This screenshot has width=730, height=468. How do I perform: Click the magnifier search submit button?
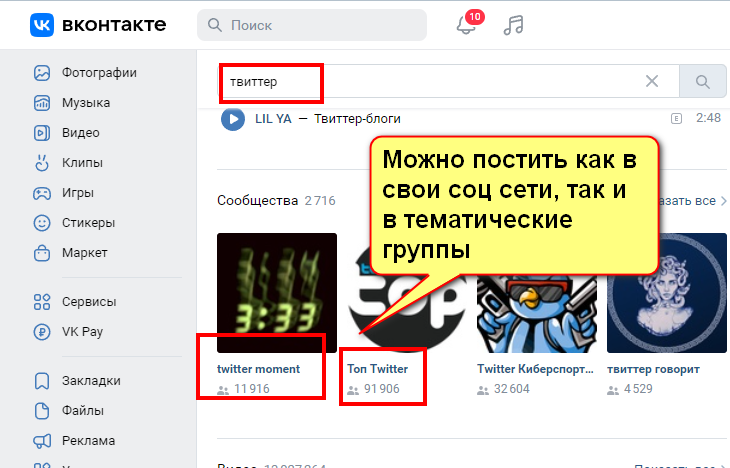703,82
